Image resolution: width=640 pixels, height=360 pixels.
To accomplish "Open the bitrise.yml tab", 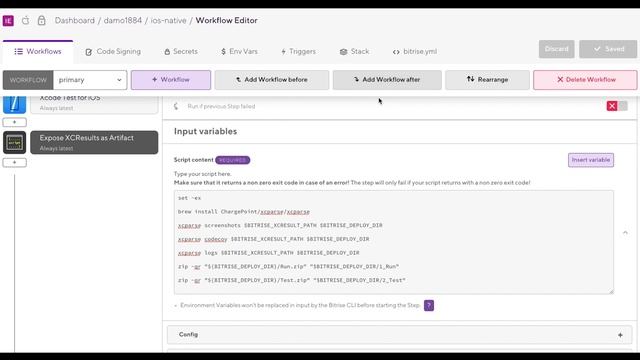I will [415, 51].
